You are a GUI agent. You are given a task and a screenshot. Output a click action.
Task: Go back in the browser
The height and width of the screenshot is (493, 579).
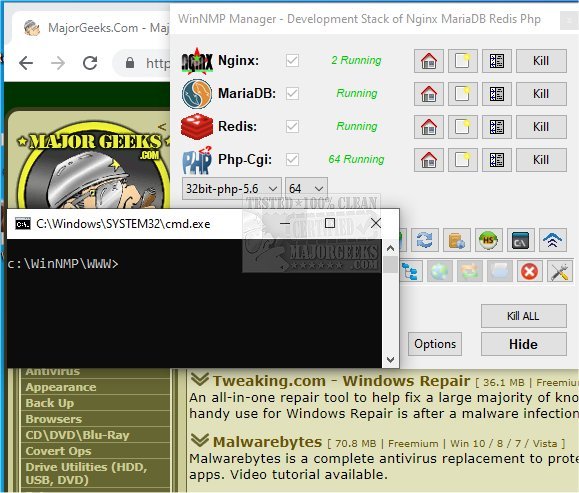[26, 63]
